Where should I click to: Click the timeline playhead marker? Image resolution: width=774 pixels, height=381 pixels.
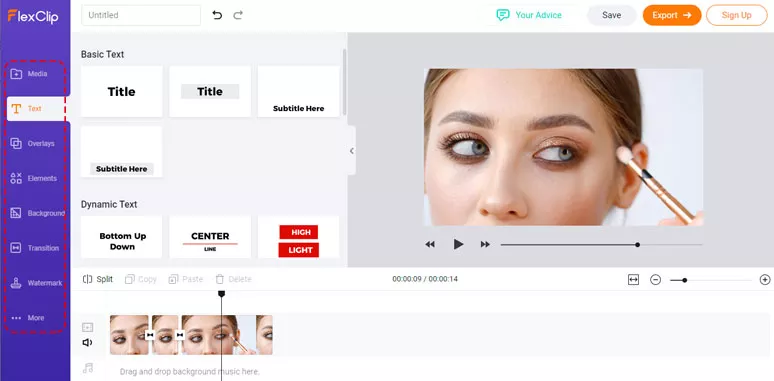pyautogui.click(x=222, y=294)
